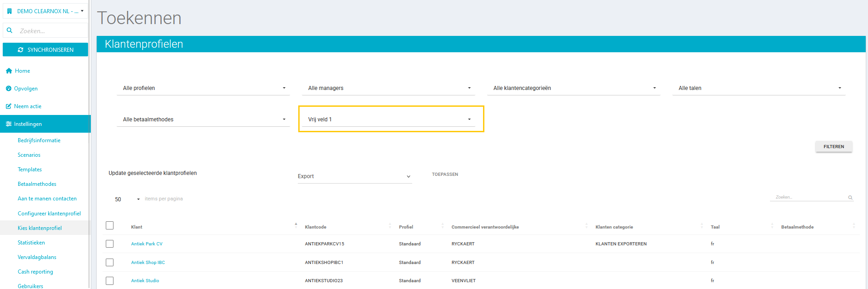
Task: Sort table by Klant column arrow
Action: pos(296,224)
